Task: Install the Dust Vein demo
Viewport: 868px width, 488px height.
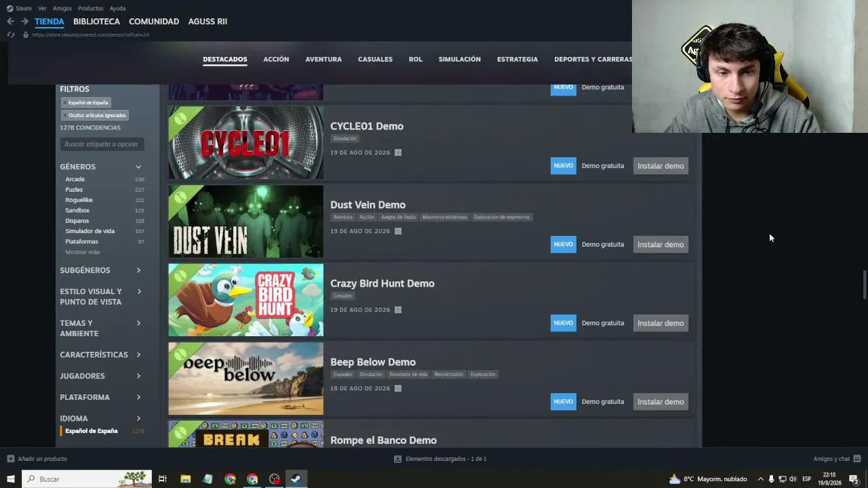Action: click(660, 245)
